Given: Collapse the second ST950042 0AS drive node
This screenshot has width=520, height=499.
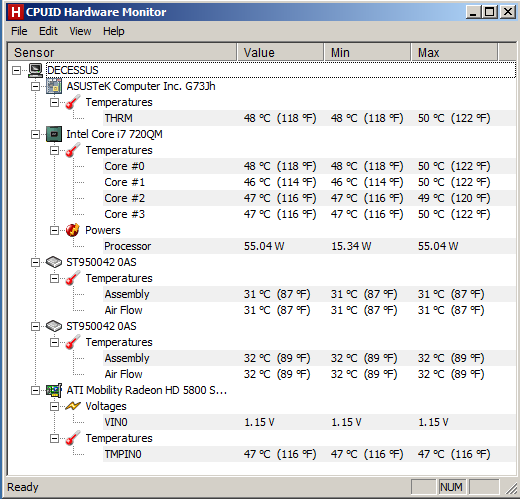Looking at the screenshot, I should (x=35, y=326).
